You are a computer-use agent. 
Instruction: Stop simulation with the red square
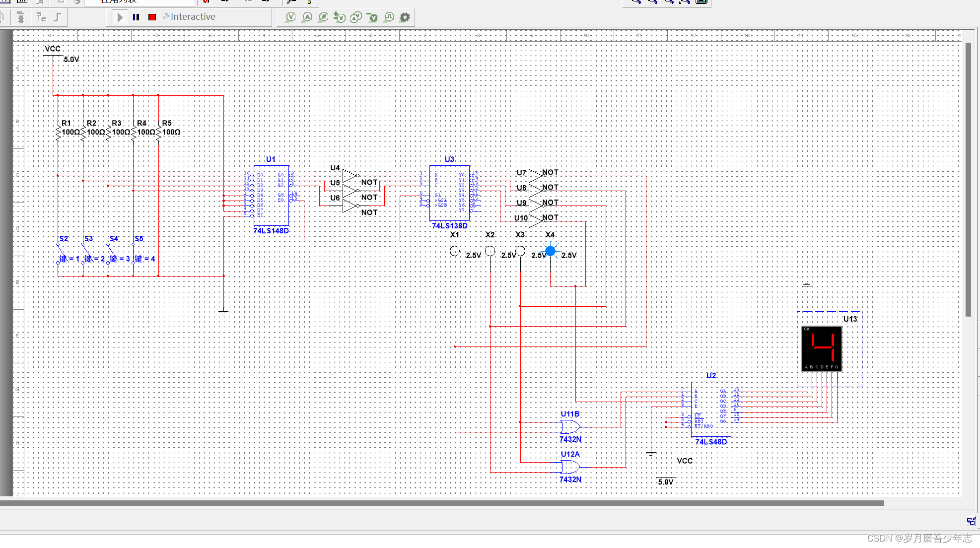tap(152, 17)
